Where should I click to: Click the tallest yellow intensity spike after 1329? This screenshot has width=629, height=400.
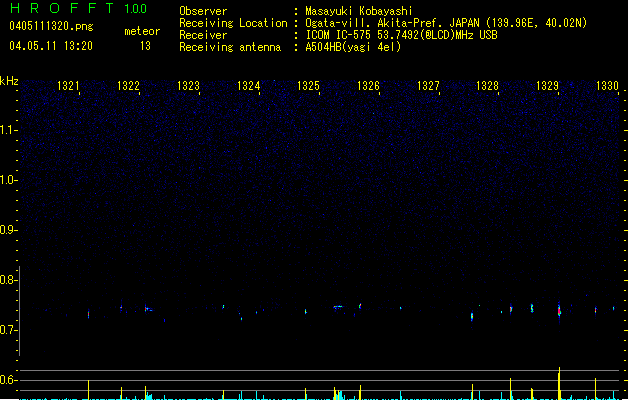pyautogui.click(x=559, y=383)
